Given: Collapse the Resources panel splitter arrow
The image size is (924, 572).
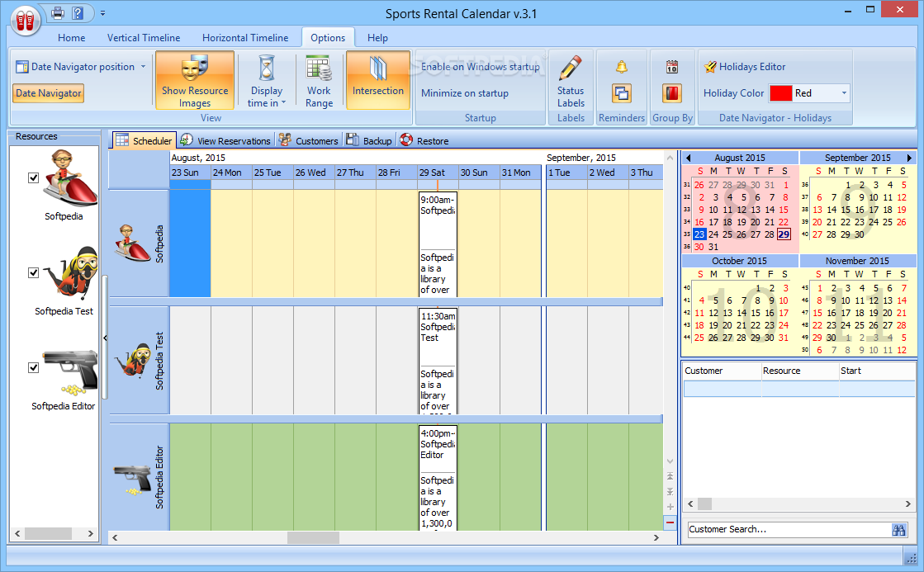Looking at the screenshot, I should 105,338.
